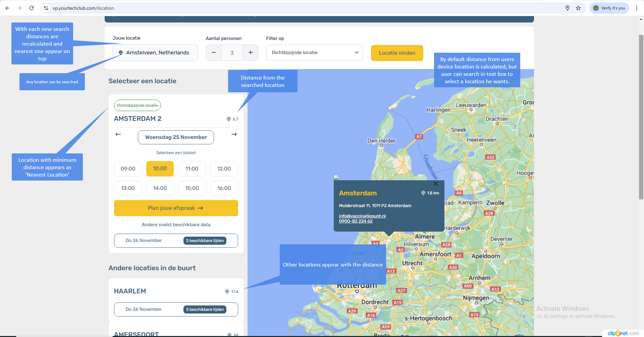Click the browser reload page icon
Viewport: 644px width, 337px height.
pos(32,8)
